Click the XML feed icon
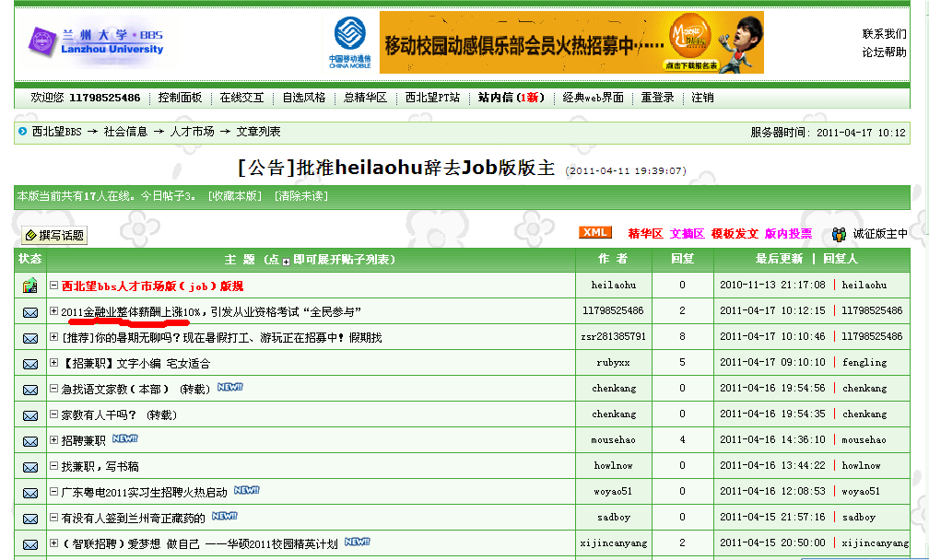This screenshot has height=560, width=929. click(594, 233)
